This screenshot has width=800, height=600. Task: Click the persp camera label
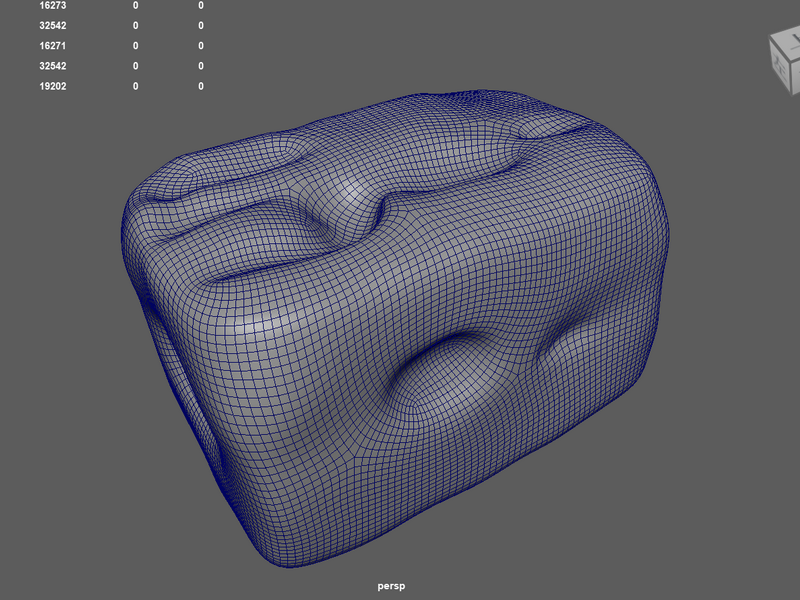(391, 586)
